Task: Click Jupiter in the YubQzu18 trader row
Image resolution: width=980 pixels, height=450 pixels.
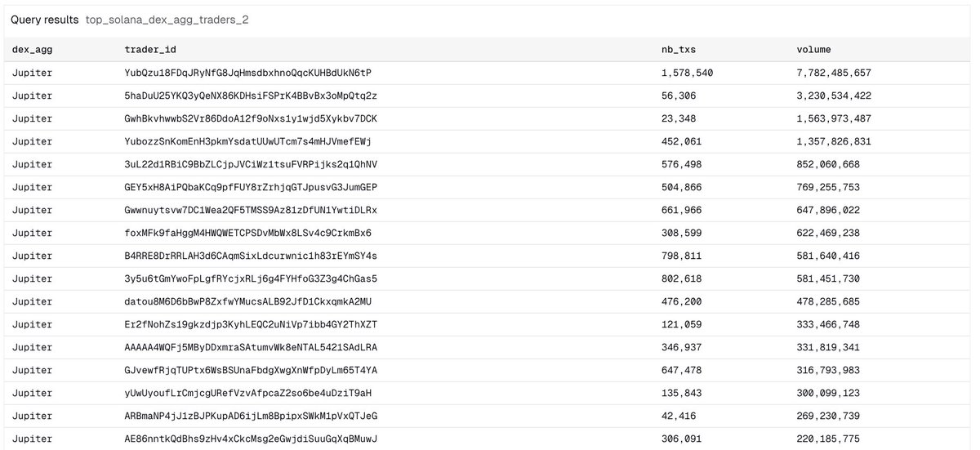Action: 32,73
